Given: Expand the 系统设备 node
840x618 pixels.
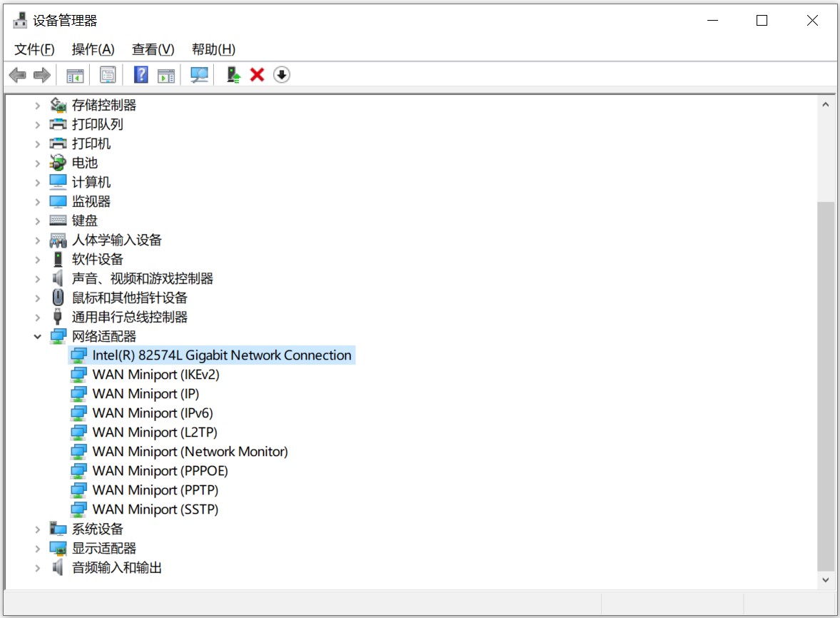Looking at the screenshot, I should [38, 530].
